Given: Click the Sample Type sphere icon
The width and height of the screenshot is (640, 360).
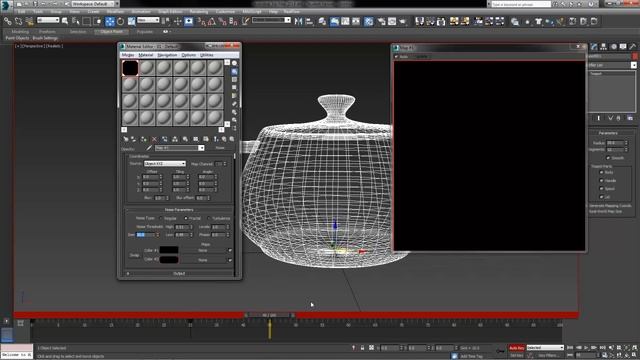Looking at the screenshot, I should click(234, 63).
